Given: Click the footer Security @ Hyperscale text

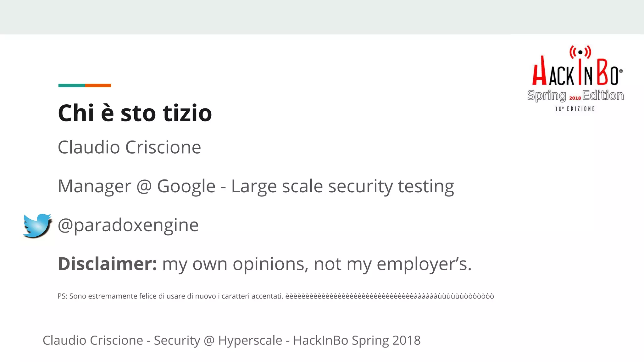Looking at the screenshot, I should 218,340.
